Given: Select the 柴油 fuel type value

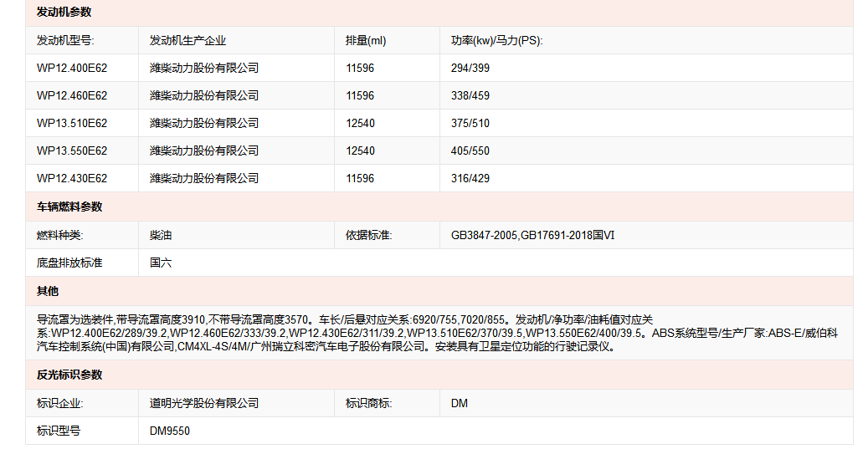Looking at the screenshot, I should pyautogui.click(x=161, y=235).
